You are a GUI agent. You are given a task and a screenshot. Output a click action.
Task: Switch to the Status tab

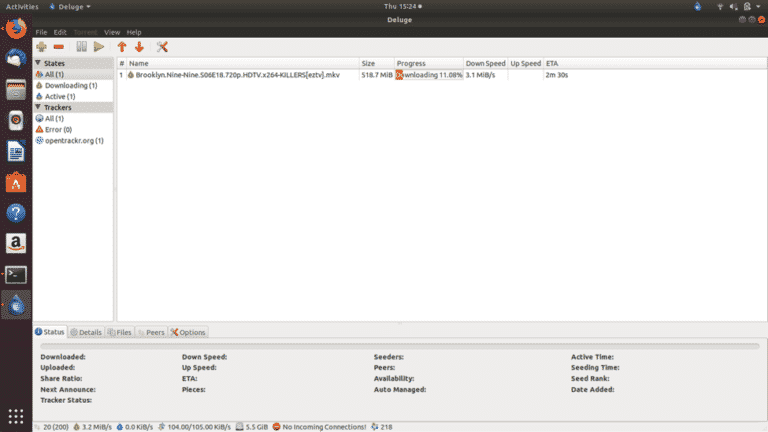pos(50,332)
